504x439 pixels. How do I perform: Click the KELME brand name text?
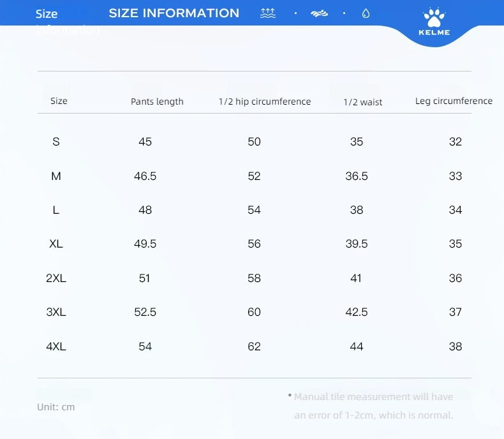point(434,32)
